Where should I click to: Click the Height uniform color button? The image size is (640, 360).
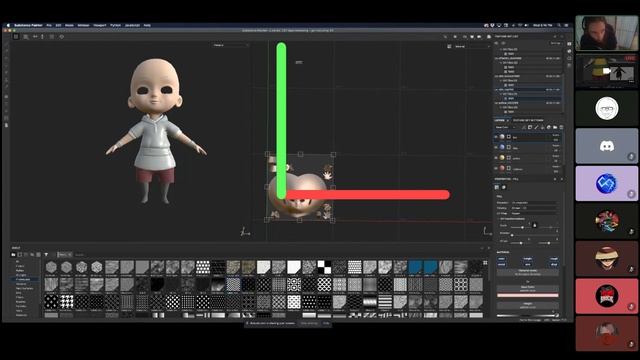528,305
